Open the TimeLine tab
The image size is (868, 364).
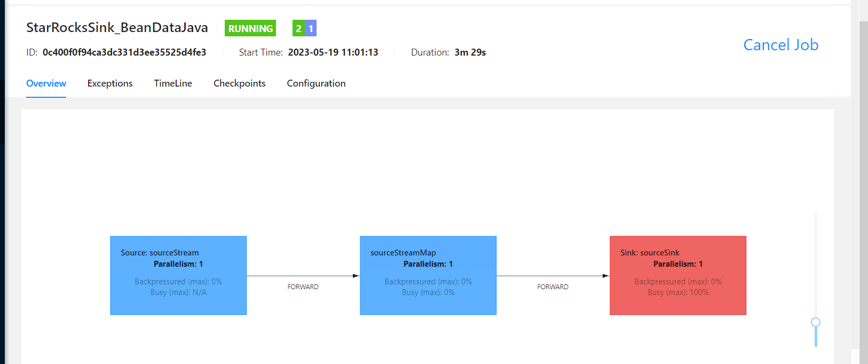point(173,83)
